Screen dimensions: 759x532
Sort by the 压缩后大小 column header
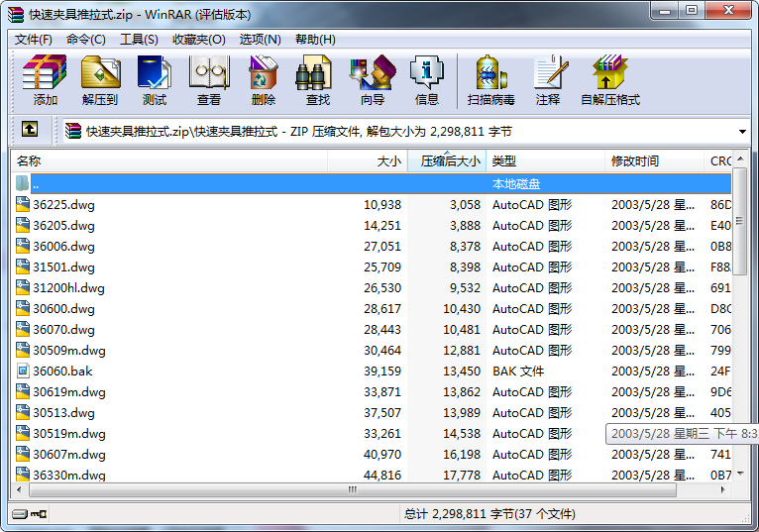(x=447, y=161)
